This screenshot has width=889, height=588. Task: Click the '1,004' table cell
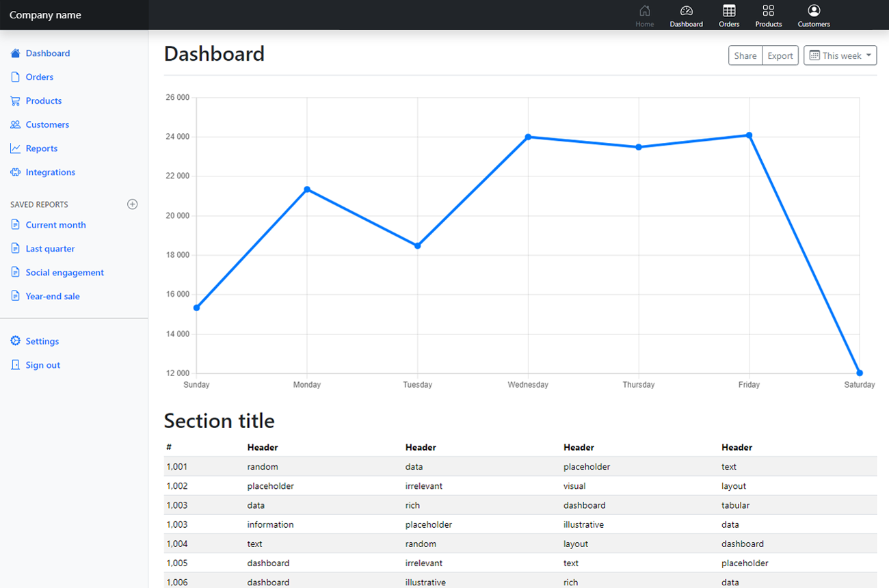176,544
